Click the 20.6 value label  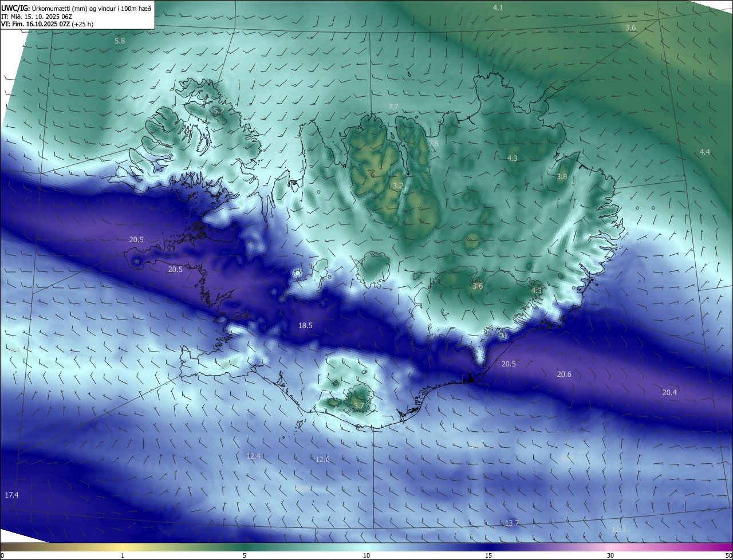click(564, 374)
